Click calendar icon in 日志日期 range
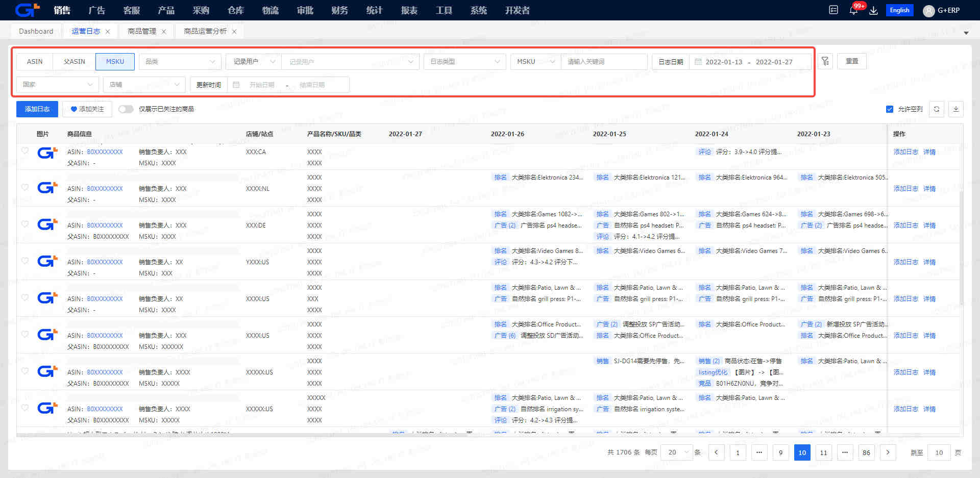The image size is (980, 478). click(698, 62)
